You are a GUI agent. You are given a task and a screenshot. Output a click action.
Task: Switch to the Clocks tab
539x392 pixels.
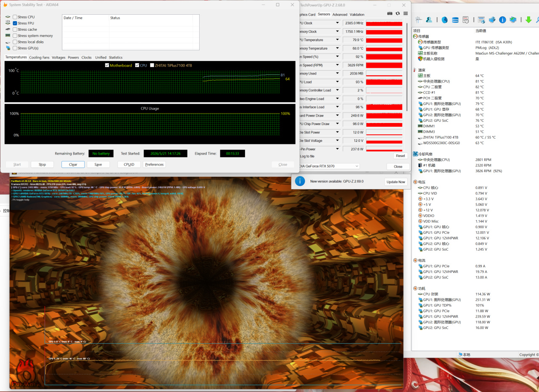pyautogui.click(x=87, y=57)
